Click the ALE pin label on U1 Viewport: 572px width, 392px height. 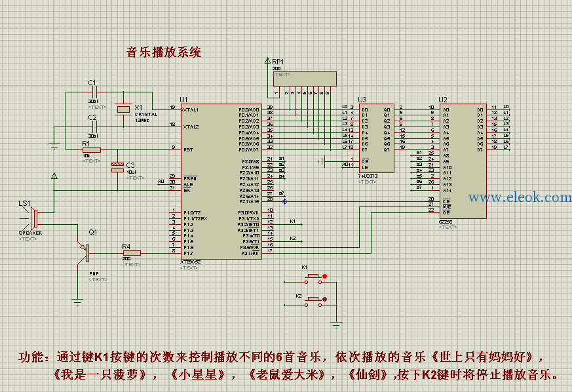point(188,184)
